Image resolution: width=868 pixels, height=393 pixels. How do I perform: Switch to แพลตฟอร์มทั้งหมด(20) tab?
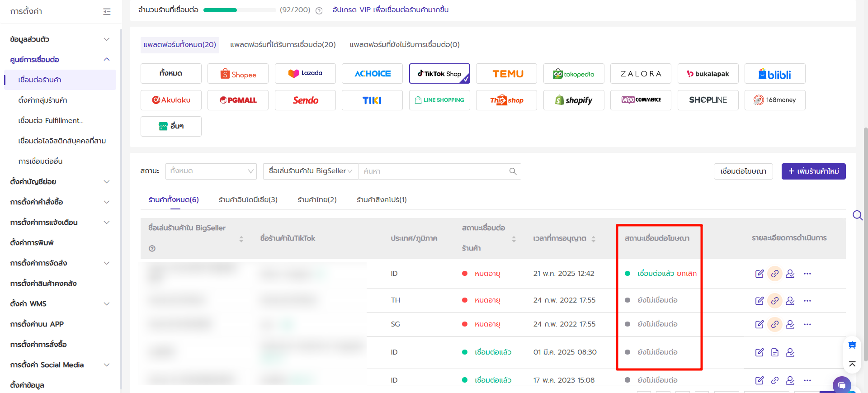point(180,45)
